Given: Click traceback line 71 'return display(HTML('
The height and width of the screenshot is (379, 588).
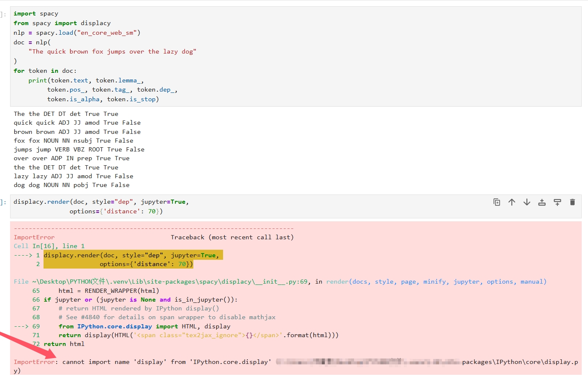Looking at the screenshot, I should click(198, 335).
